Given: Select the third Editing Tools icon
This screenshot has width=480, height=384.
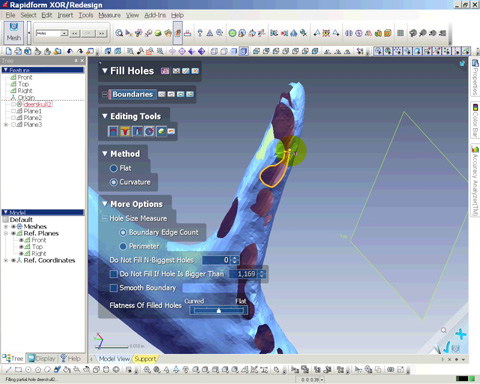Looking at the screenshot, I should (137, 131).
